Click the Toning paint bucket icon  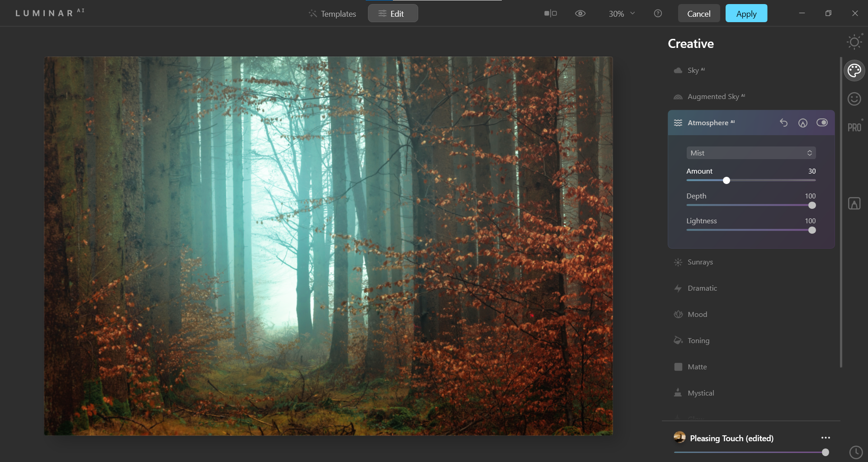678,340
